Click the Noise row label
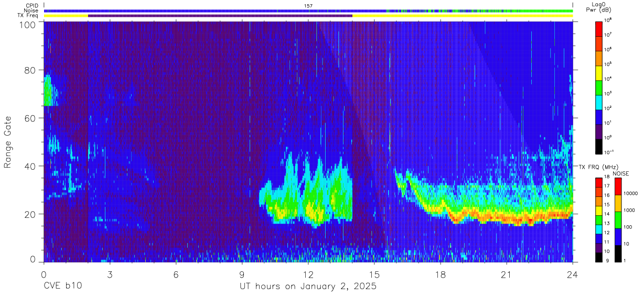This screenshot has height=297, width=644. tap(31, 10)
